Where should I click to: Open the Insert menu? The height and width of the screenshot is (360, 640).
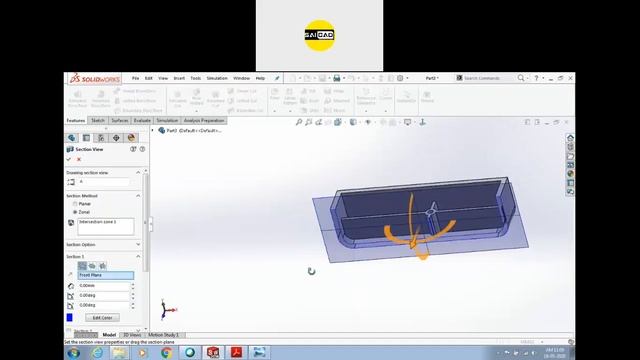click(179, 78)
